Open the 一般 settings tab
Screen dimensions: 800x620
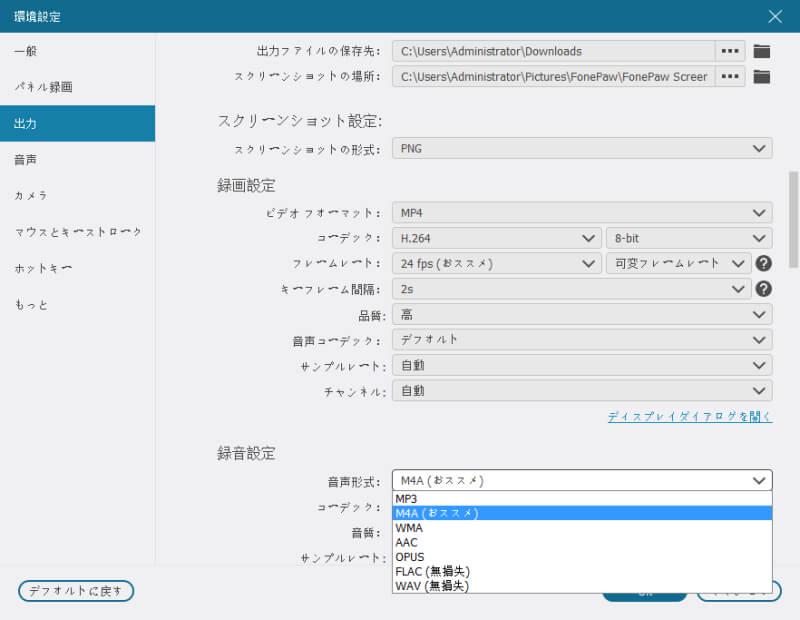(78, 51)
